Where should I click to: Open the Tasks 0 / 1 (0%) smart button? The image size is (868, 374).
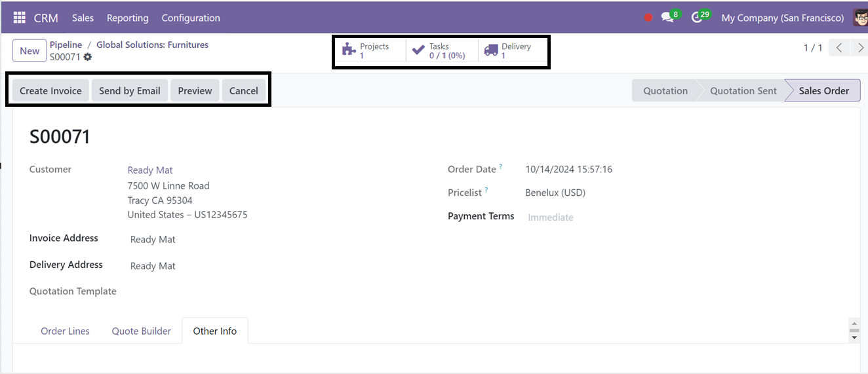coord(443,50)
